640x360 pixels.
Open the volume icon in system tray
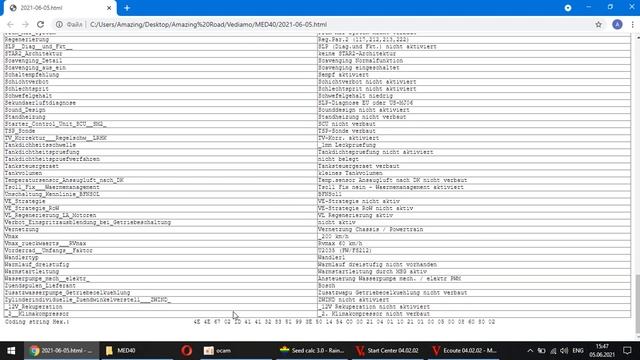tap(564, 351)
